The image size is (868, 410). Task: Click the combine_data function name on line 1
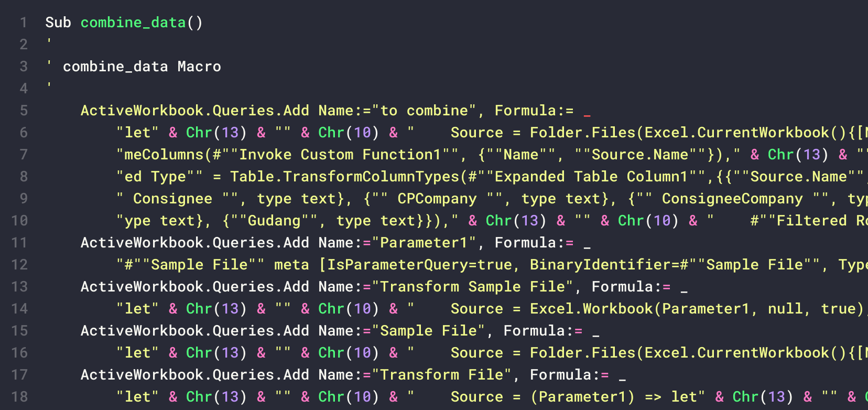pyautogui.click(x=133, y=23)
